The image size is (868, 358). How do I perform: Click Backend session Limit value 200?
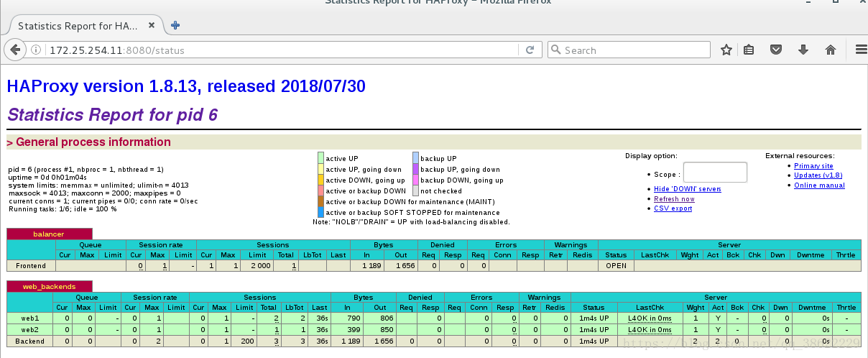tap(248, 340)
